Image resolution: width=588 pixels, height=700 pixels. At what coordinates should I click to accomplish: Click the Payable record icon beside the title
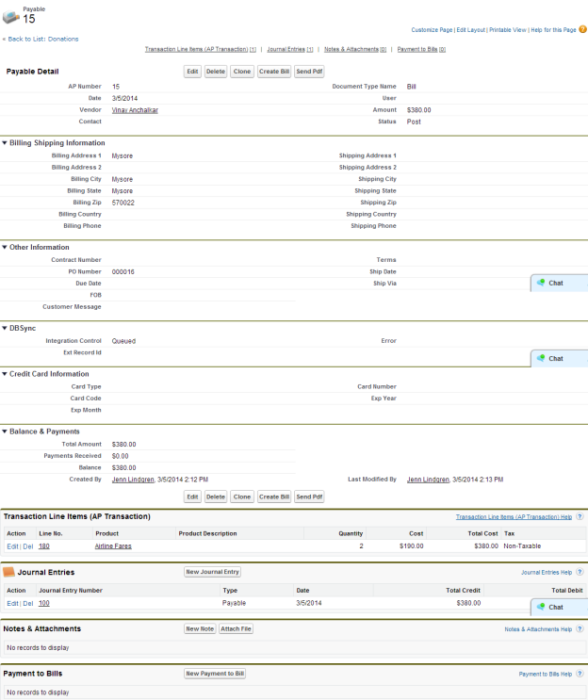[x=11, y=17]
